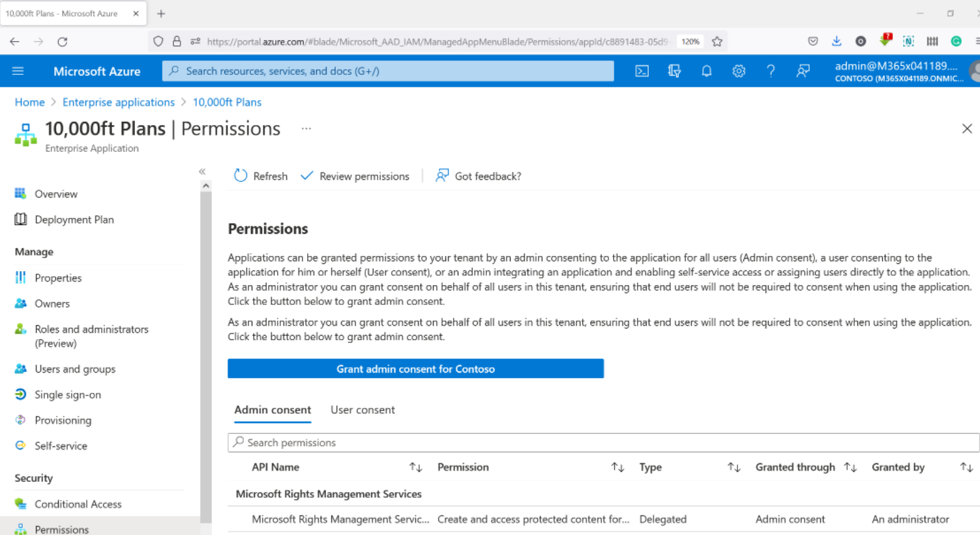Open Cloud Shell from the header
This screenshot has width=980, height=535.
pos(642,71)
